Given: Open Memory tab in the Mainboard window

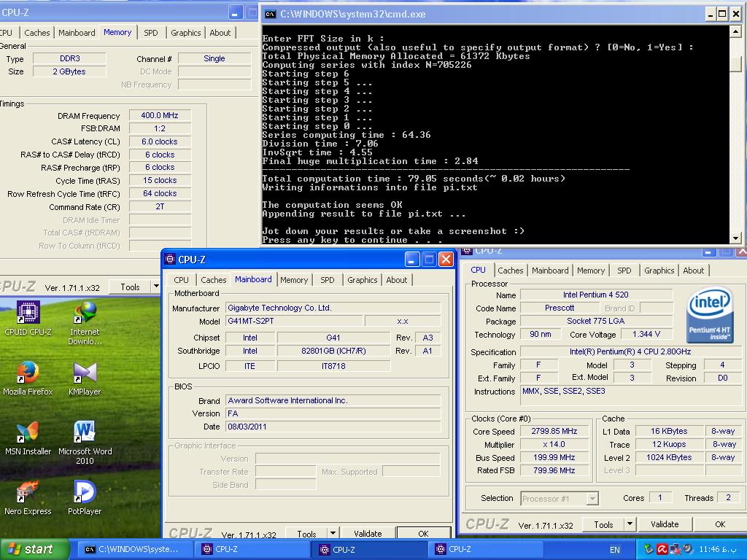Looking at the screenshot, I should pos(294,280).
